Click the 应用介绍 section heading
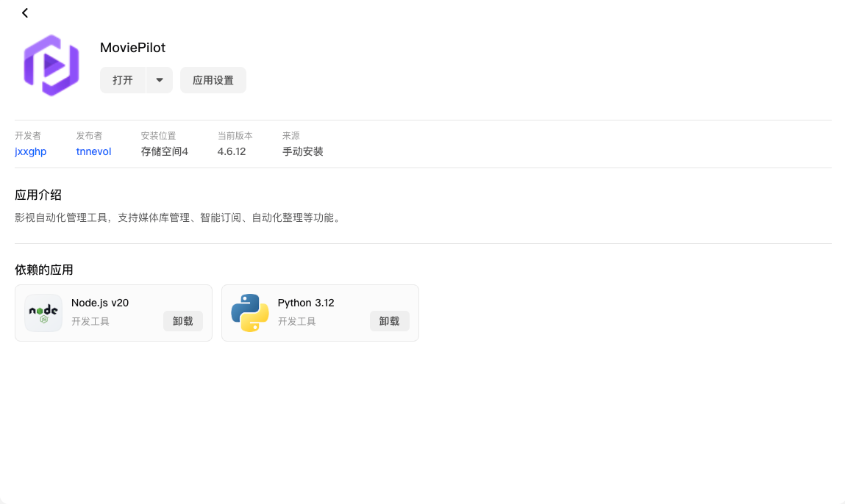 (38, 195)
